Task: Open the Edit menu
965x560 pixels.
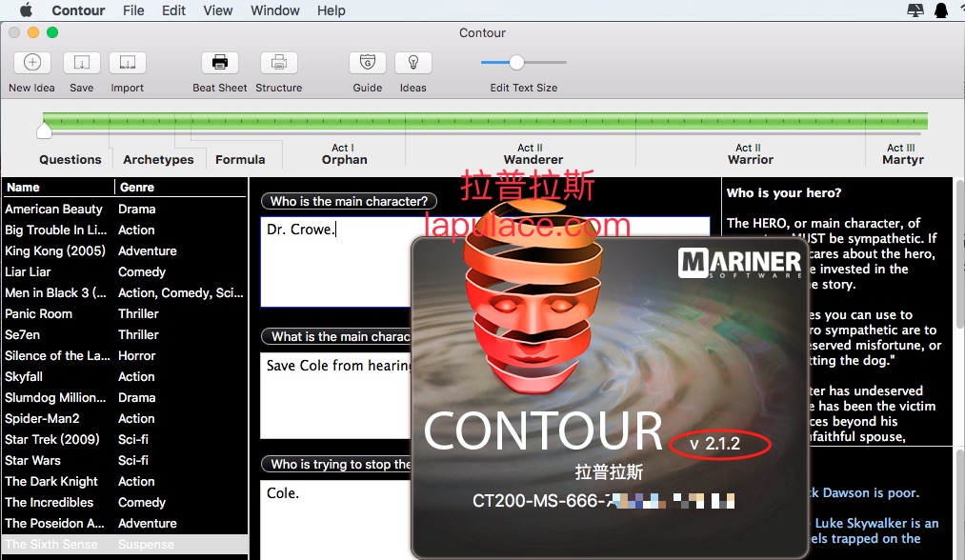Action: [x=173, y=10]
